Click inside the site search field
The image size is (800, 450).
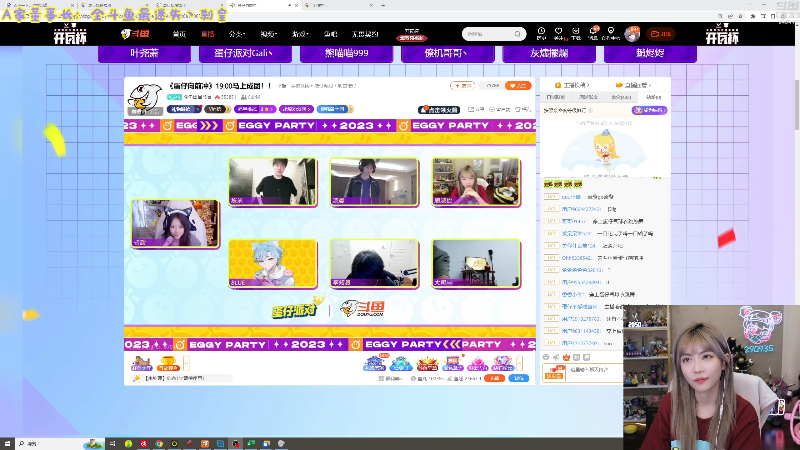pos(489,34)
